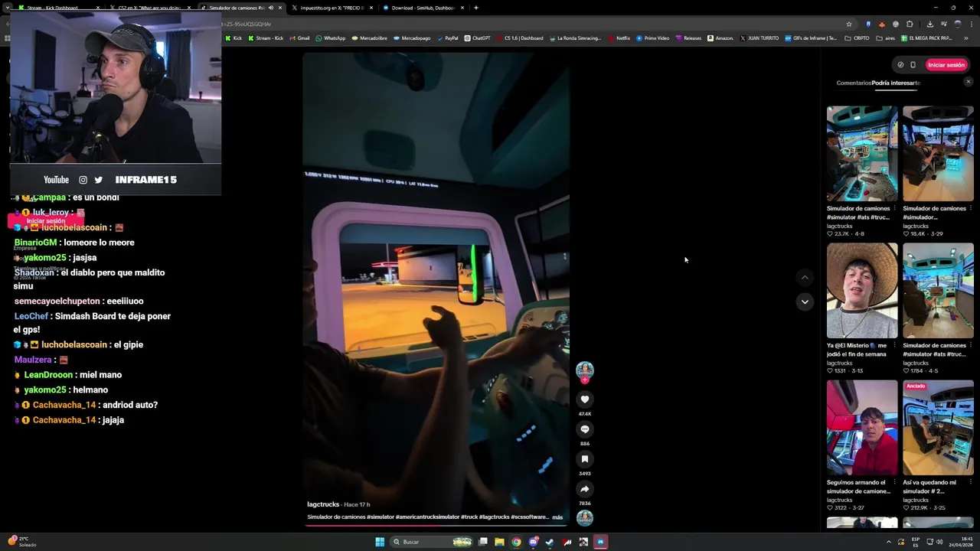This screenshot has height=551, width=980.
Task: Switch to the CS2 en X browser tab
Action: click(x=150, y=8)
